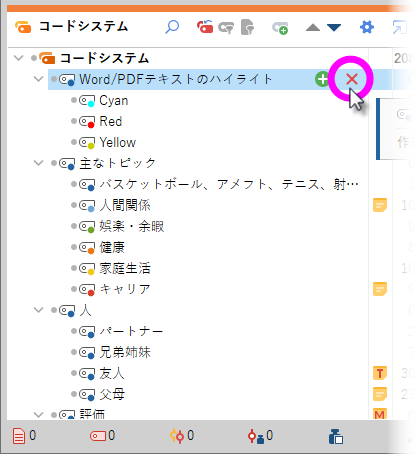Click the blue down triangle in the toolbar
Screen dimensions: 417x454
click(334, 27)
